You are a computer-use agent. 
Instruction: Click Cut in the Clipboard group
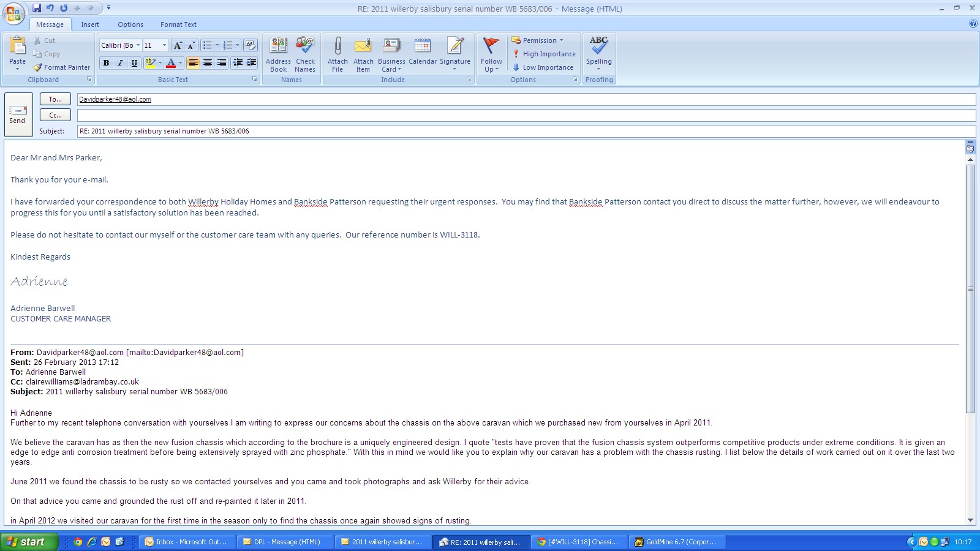point(44,40)
